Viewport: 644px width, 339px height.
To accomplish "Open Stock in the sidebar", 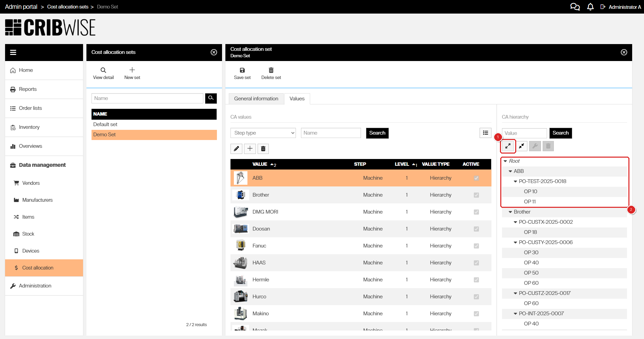I will pos(44,234).
